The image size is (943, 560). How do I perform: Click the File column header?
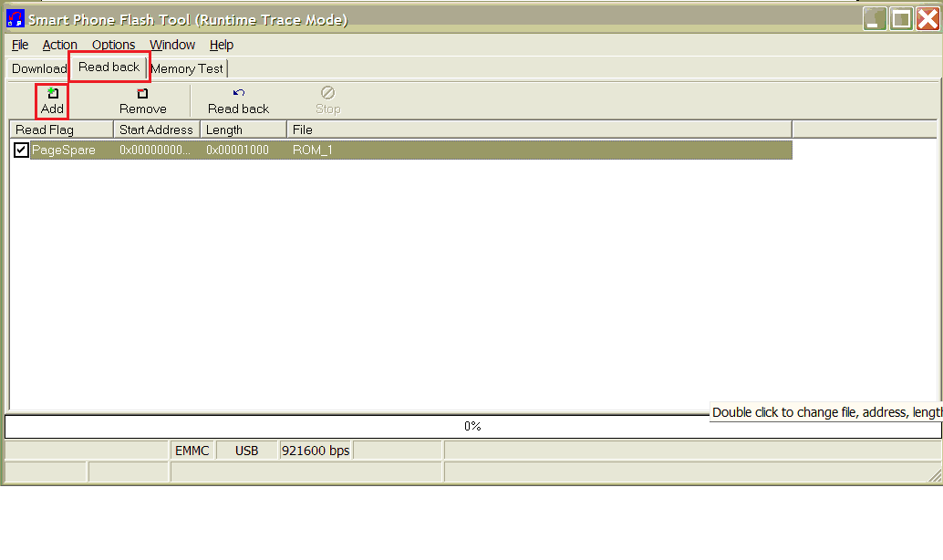click(x=540, y=130)
